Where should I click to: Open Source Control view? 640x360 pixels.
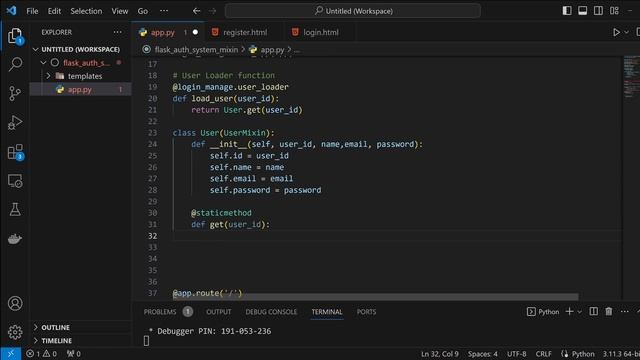[15, 93]
